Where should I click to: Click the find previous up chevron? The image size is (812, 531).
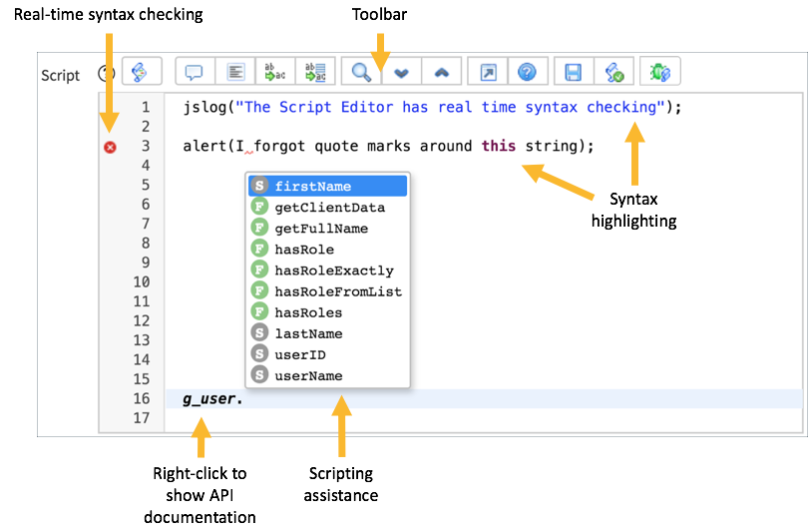coord(441,73)
